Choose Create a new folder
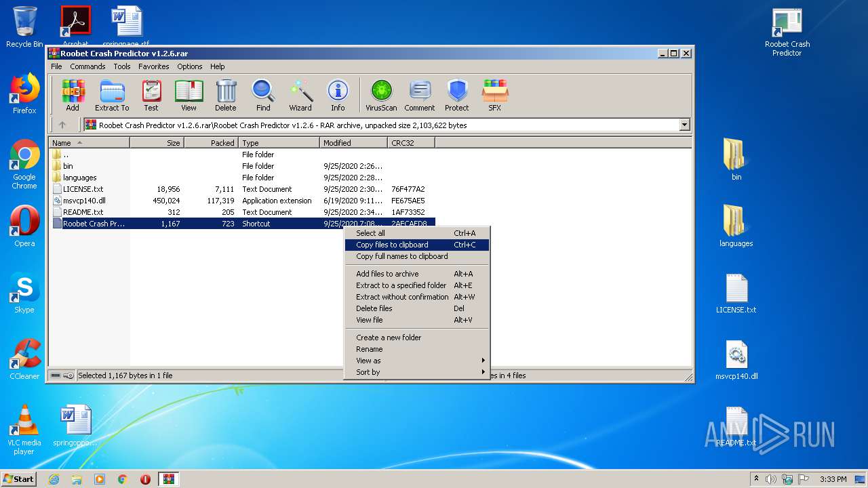Screen dimensions: 868x488 pos(416,338)
